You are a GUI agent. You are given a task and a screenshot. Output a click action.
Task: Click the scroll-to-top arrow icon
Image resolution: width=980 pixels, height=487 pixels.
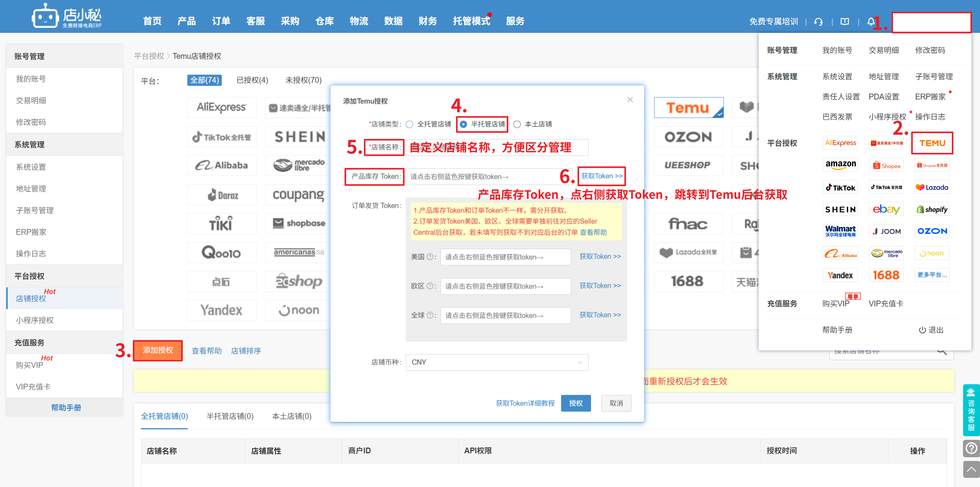click(971, 470)
